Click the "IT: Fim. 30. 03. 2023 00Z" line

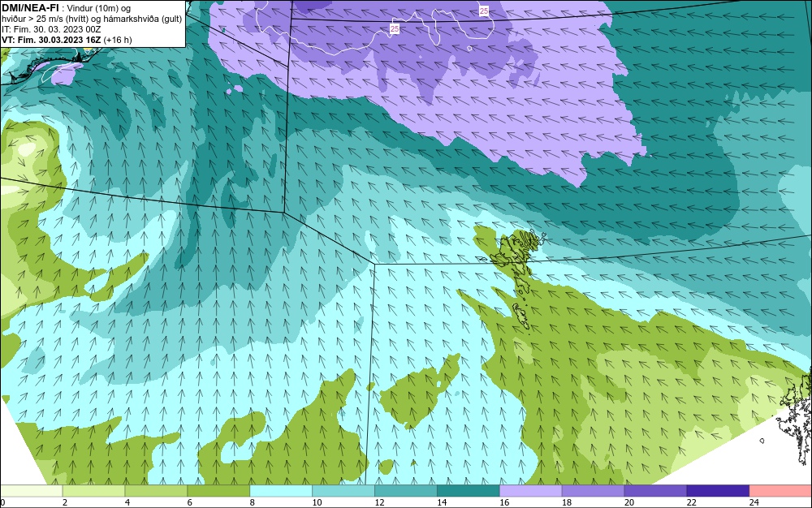51,29
